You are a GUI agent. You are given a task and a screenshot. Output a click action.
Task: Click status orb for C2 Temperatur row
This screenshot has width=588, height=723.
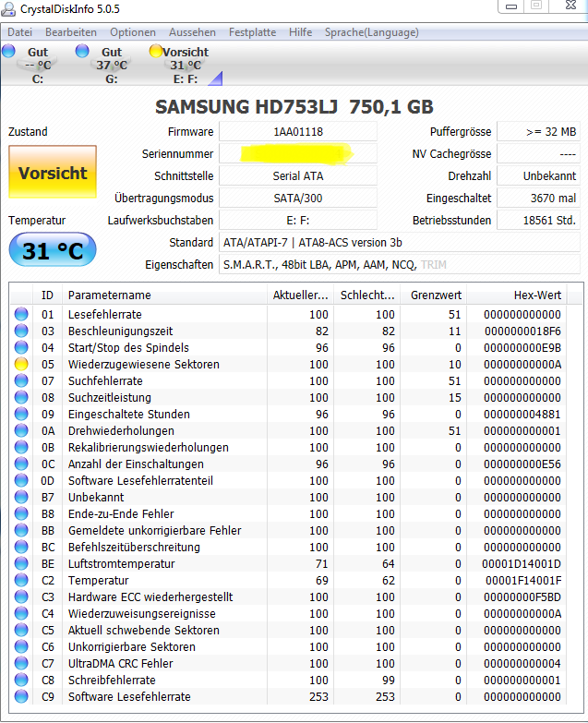(x=21, y=580)
